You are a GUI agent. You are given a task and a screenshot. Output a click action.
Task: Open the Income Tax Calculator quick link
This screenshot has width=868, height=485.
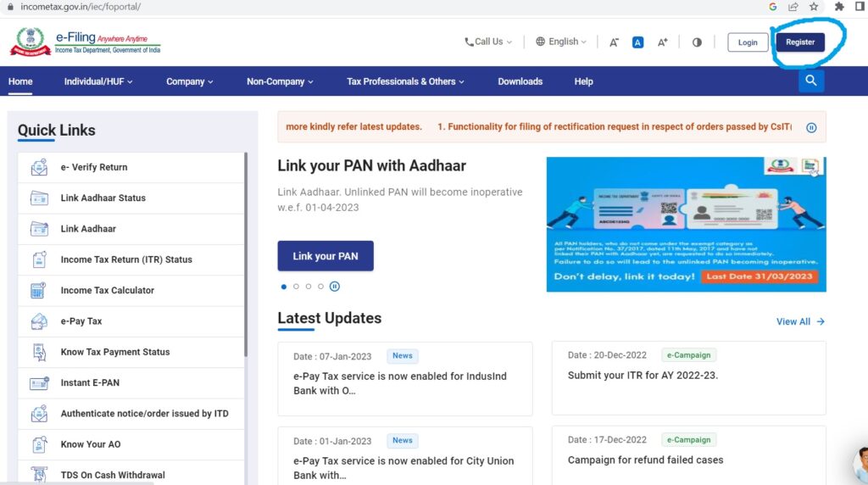click(131, 290)
